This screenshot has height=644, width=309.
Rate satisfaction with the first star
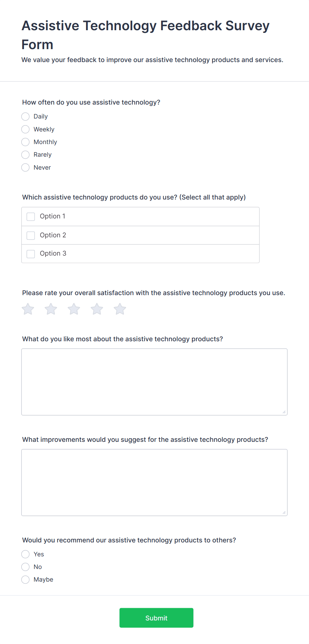(x=28, y=309)
